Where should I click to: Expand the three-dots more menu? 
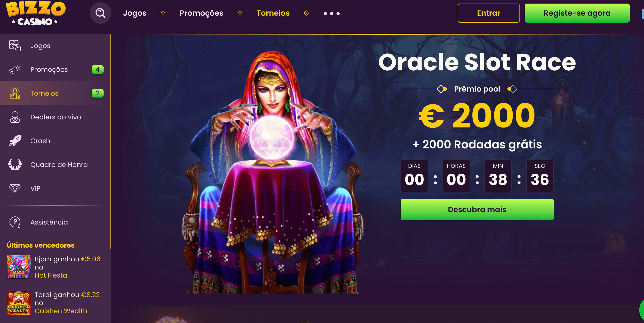pyautogui.click(x=332, y=14)
